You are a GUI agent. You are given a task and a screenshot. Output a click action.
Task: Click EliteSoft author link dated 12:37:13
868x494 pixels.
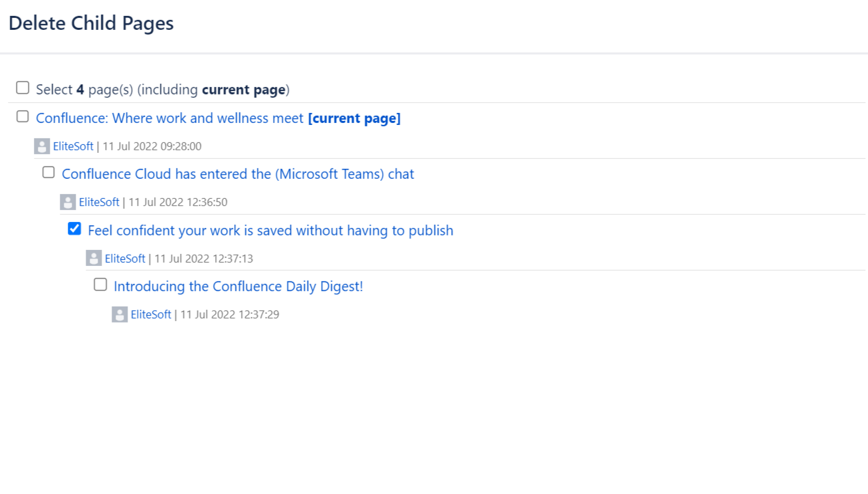125,259
